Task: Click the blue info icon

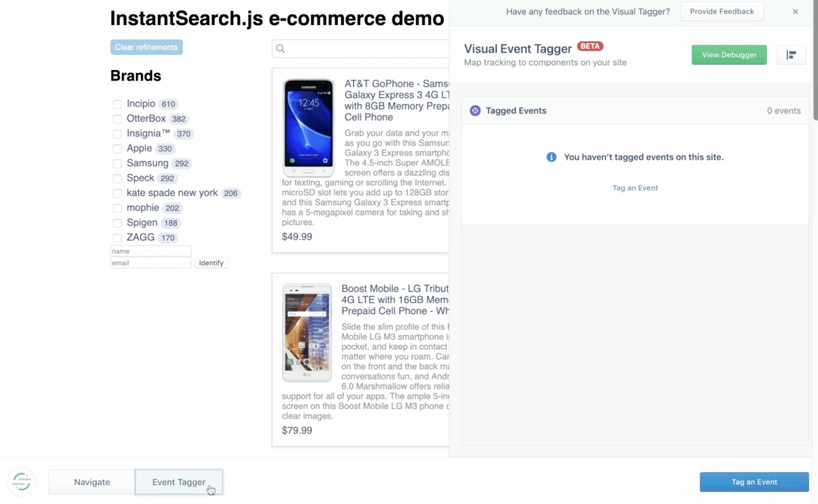Action: 551,157
